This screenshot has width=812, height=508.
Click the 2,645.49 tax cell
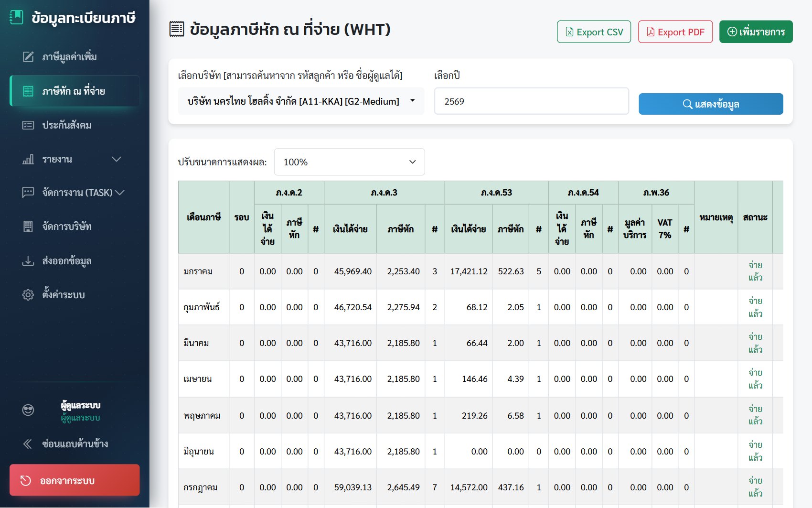point(401,487)
